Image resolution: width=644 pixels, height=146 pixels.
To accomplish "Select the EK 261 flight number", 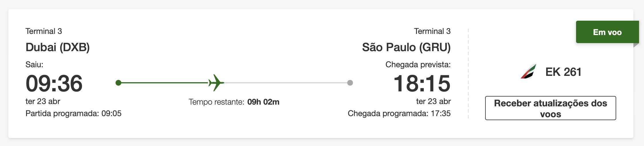I will [x=563, y=72].
